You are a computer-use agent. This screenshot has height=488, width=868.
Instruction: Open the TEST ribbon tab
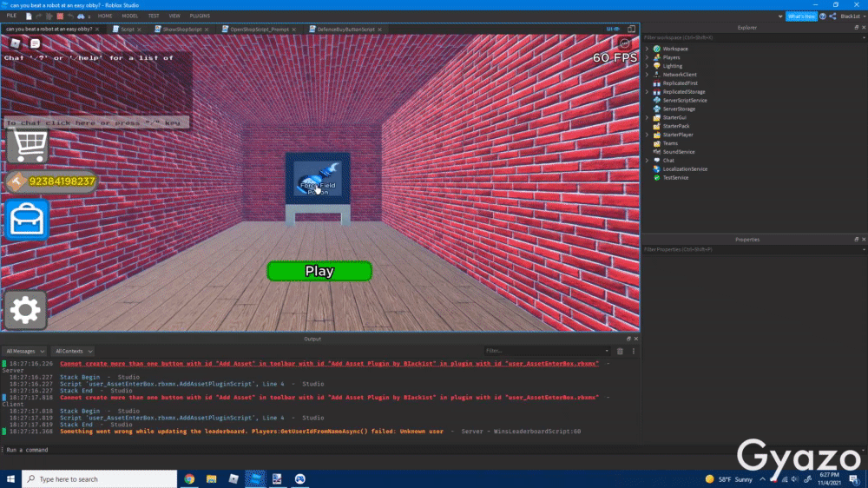pos(154,16)
